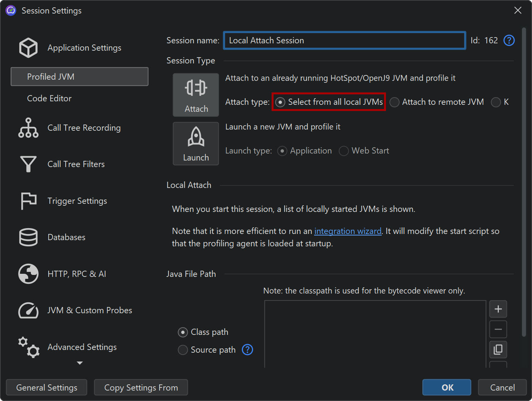
Task: Click the Call Tree Filters funnel icon
Action: [x=28, y=164]
